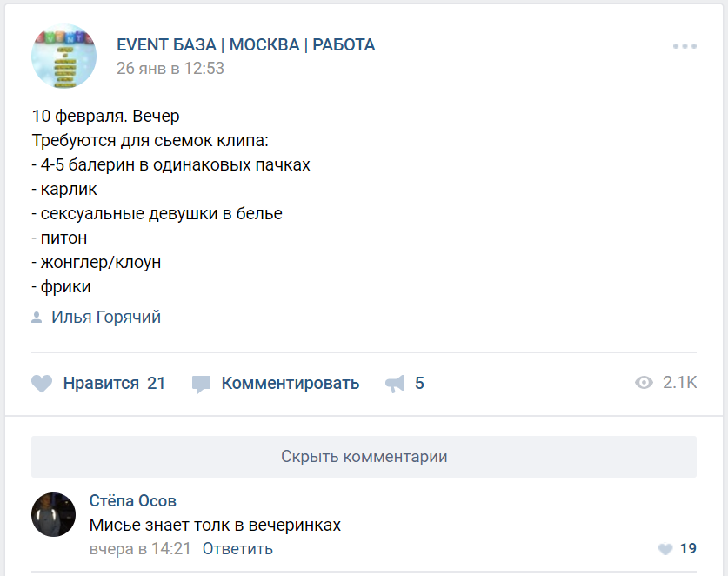Open comments via the speech bubble icon
Screen dimensions: 728x576
(x=202, y=382)
